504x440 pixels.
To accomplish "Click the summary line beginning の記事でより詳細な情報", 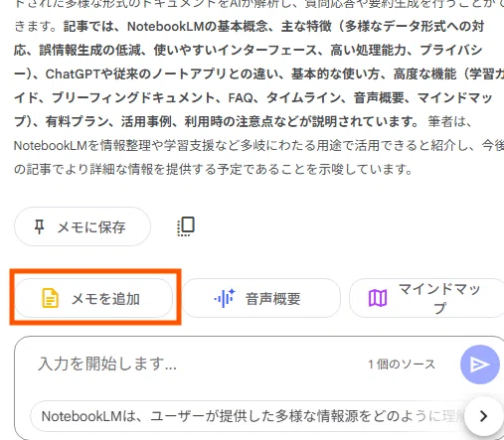I will pos(214,170).
